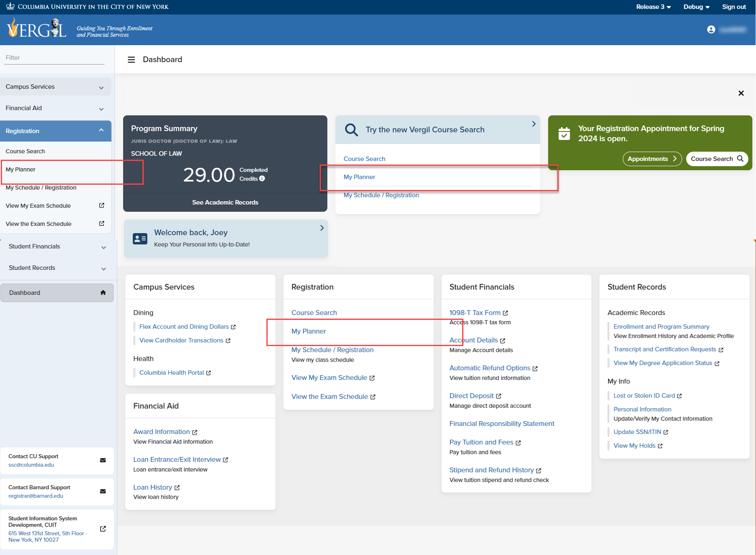Click the Completed Credits info icon
This screenshot has width=756, height=555.
pos(262,178)
